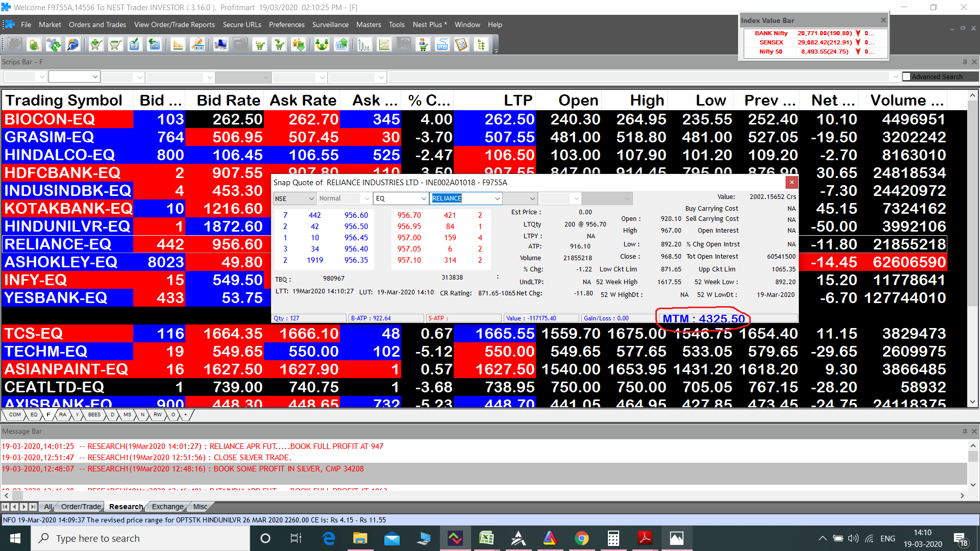
Task: Click the green tree hierarchy toolbar icon
Action: [481, 45]
